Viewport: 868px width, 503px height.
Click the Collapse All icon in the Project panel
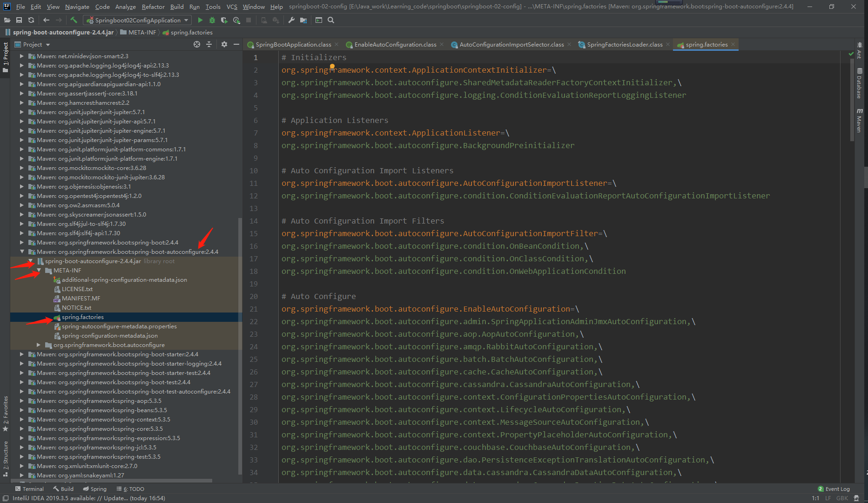point(209,44)
